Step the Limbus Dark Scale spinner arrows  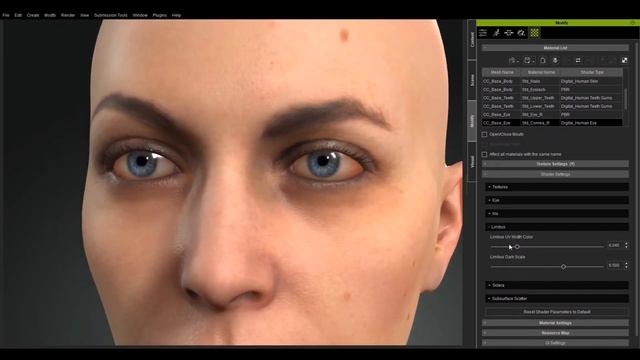pyautogui.click(x=627, y=266)
